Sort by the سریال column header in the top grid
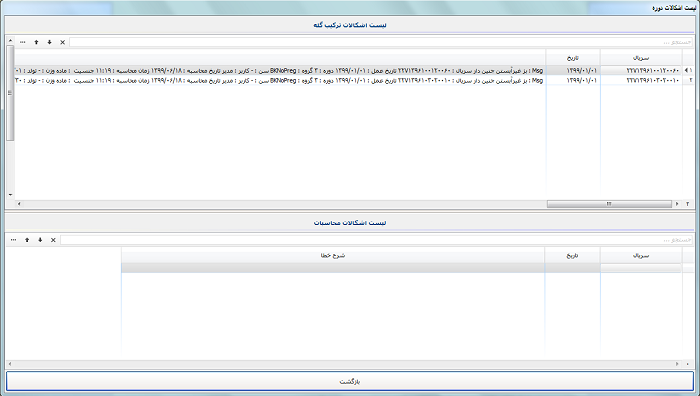 tap(641, 58)
